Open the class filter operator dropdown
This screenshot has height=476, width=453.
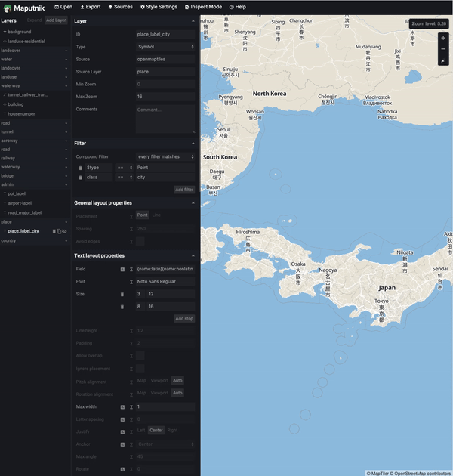pos(125,178)
